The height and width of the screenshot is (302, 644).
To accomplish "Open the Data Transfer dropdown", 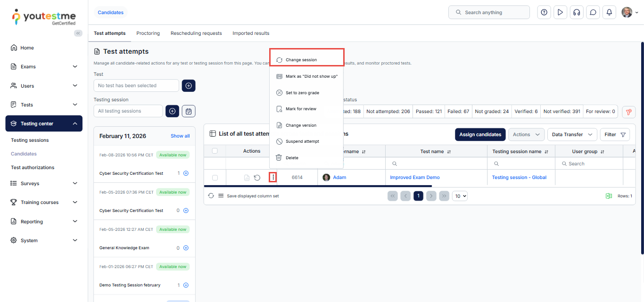I will click(572, 134).
